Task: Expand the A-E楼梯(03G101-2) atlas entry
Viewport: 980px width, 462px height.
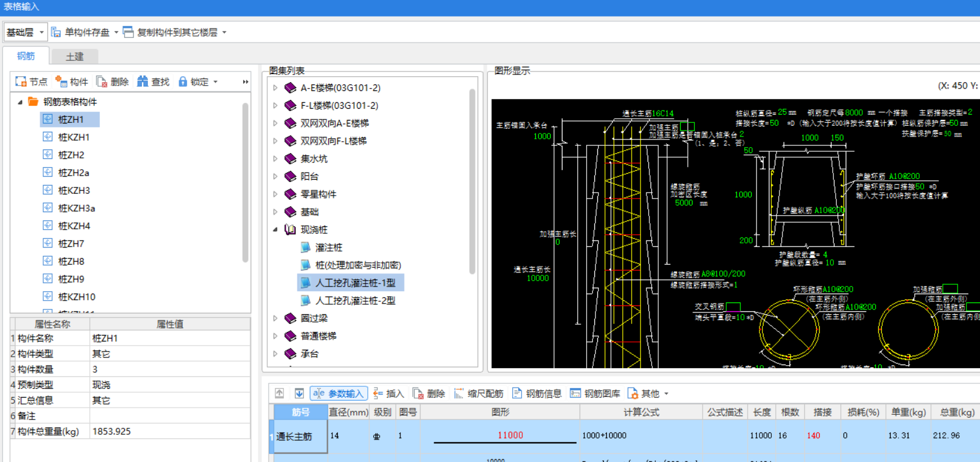Action: [275, 87]
